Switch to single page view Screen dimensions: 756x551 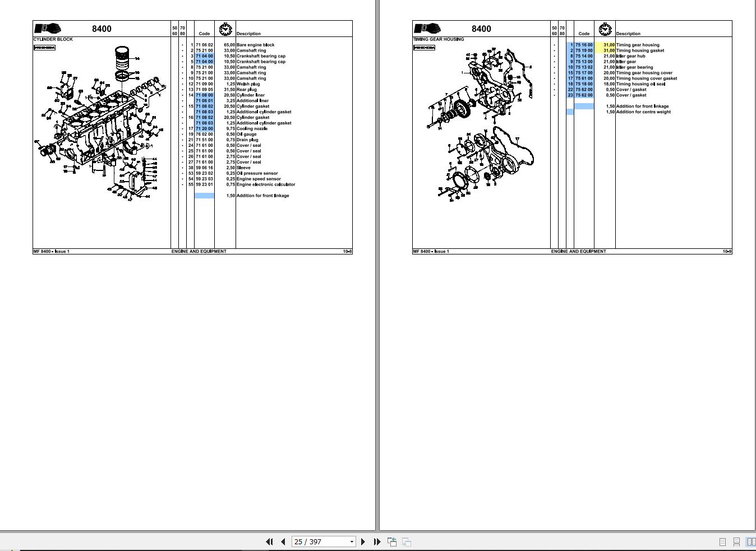722,542
